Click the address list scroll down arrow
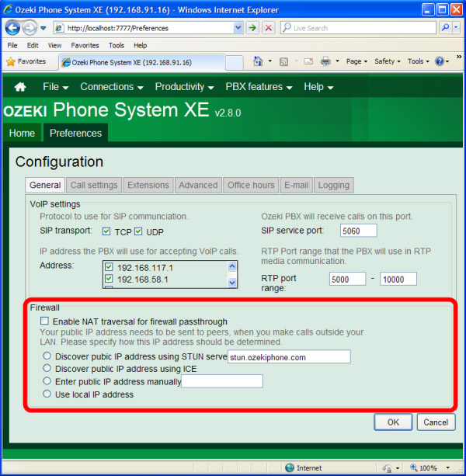Viewport: 466px width, 476px height. [232, 283]
